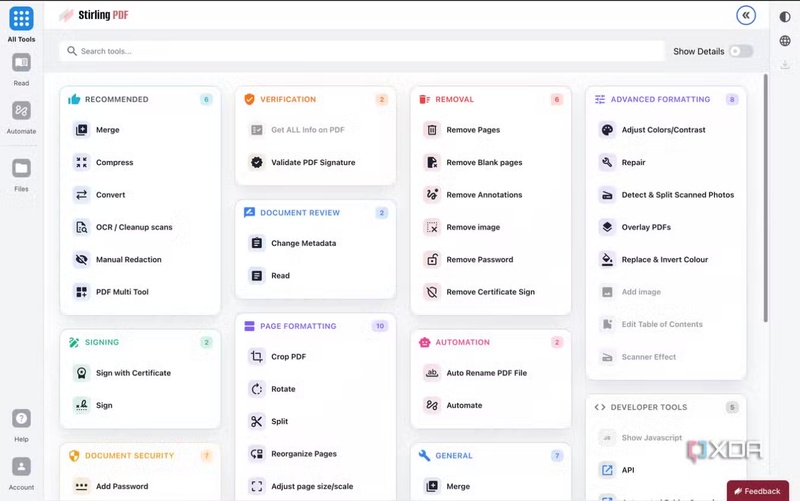Open the Change Metadata tool
The width and height of the screenshot is (800, 501).
(x=315, y=243)
